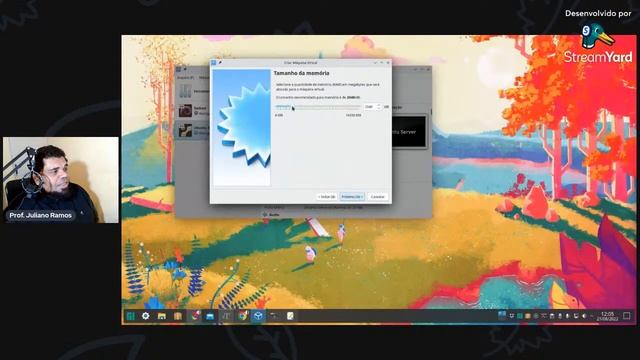Open the application launcher in the taskbar
The height and width of the screenshot is (360, 640).
point(131,316)
